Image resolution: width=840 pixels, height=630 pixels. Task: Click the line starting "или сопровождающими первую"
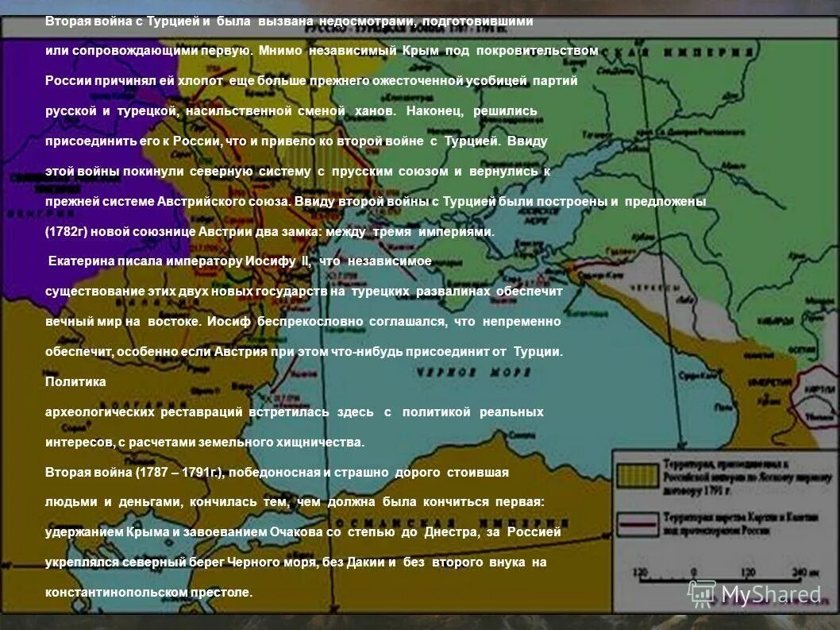[x=322, y=51]
